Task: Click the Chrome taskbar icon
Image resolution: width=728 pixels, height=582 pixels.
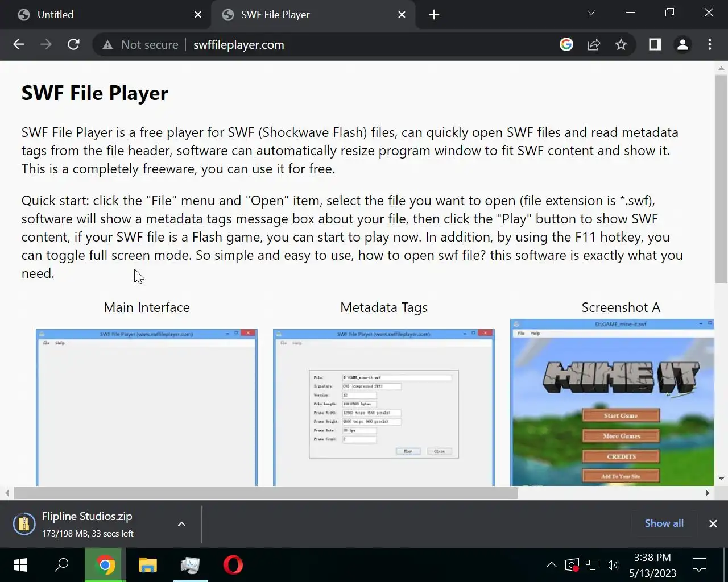Action: click(105, 565)
